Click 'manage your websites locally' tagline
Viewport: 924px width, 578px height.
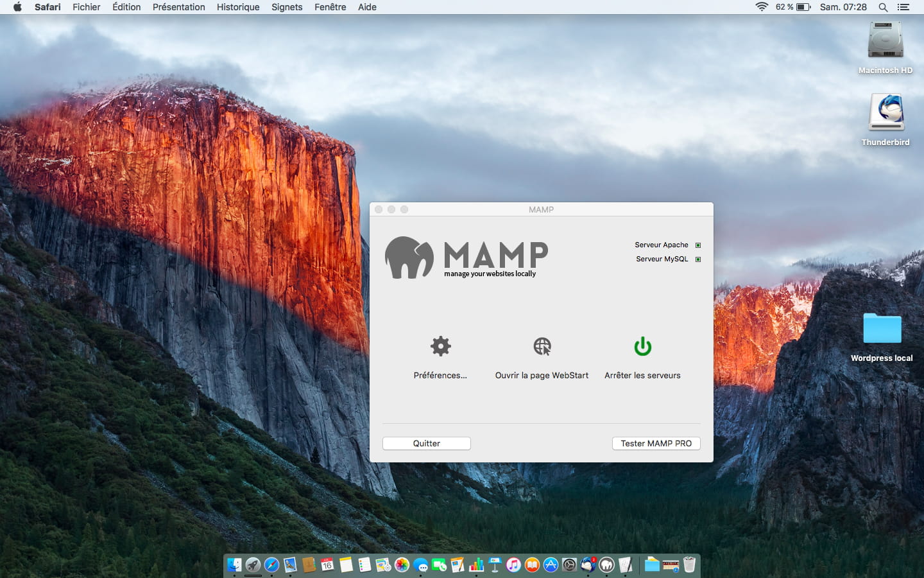(490, 274)
